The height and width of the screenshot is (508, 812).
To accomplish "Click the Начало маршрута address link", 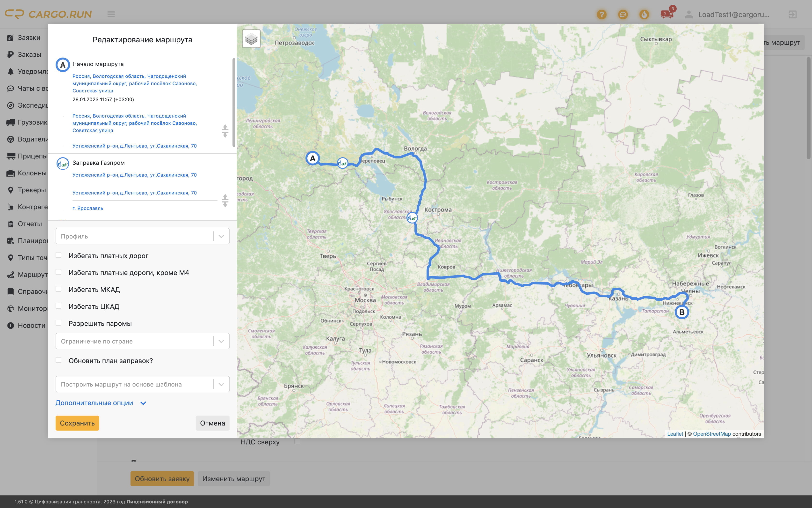I will coord(135,83).
